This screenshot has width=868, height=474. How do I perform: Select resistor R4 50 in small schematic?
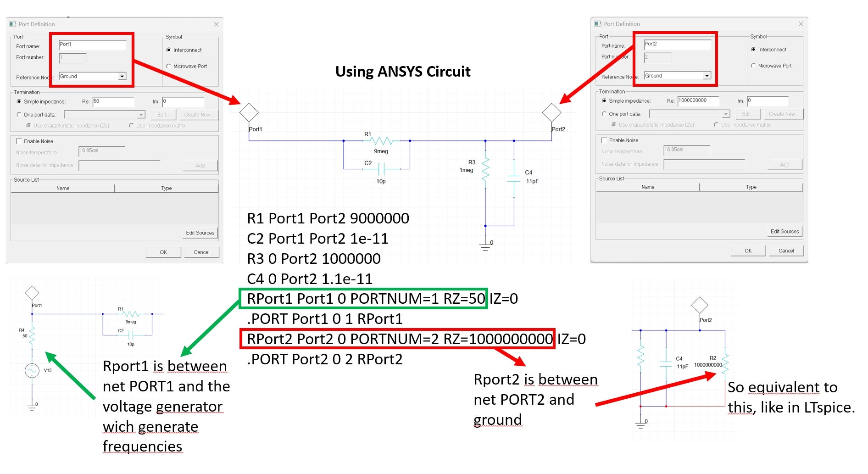click(32, 335)
